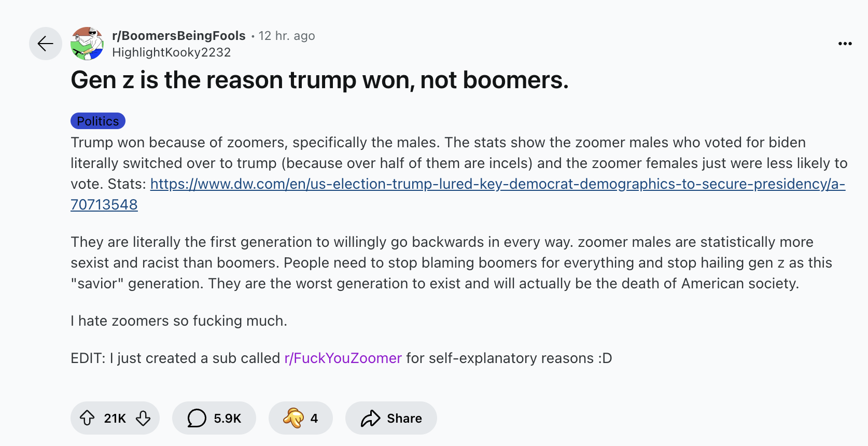Downvote the post
The height and width of the screenshot is (446, 868).
tap(143, 418)
